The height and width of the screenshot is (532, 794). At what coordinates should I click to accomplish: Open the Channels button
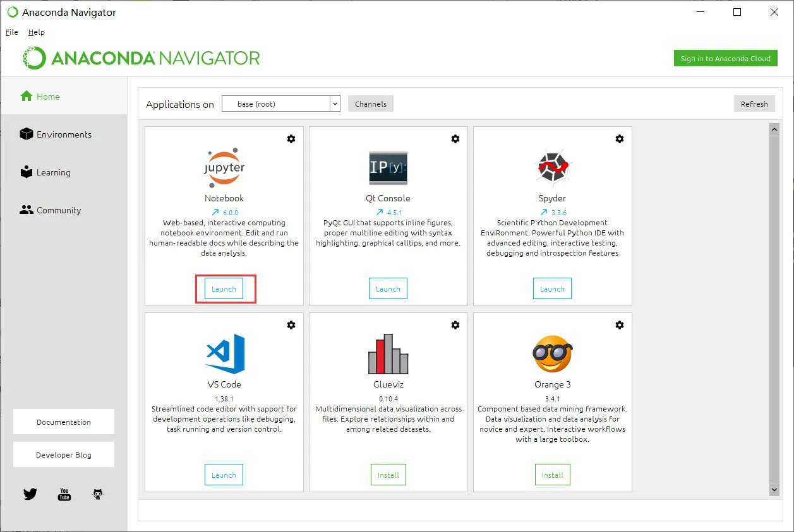point(371,104)
